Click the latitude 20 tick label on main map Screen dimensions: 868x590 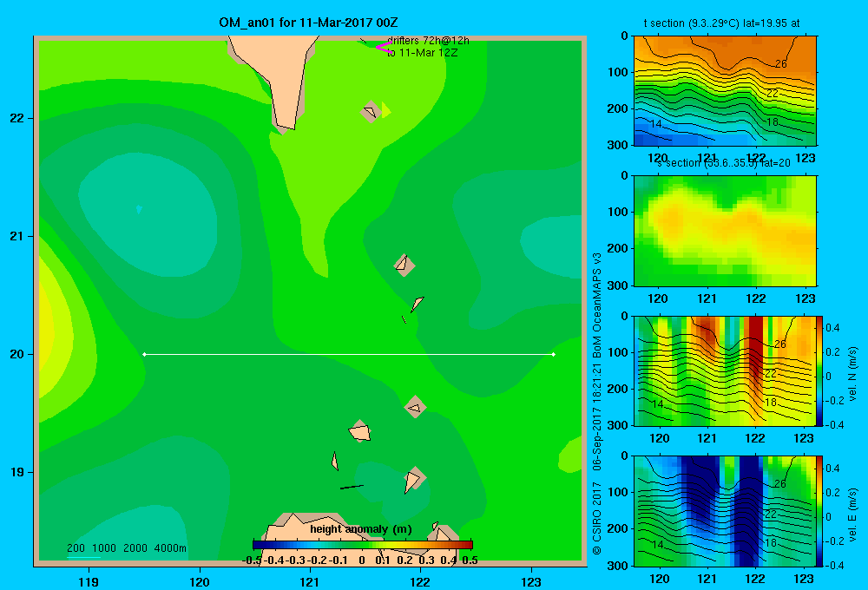point(17,354)
